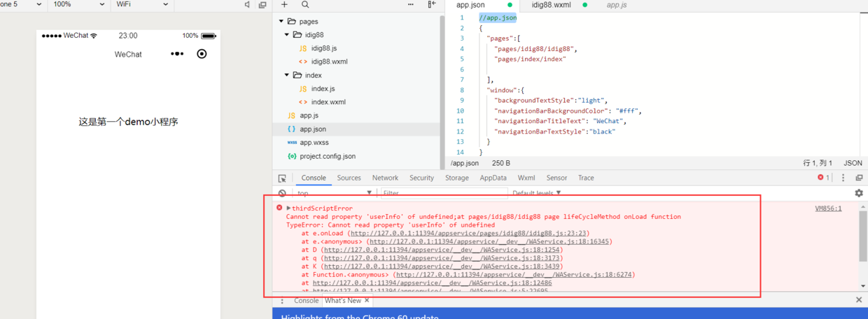The height and width of the screenshot is (319, 868).
Task: Close the bottom drawer panel
Action: pos(859,300)
